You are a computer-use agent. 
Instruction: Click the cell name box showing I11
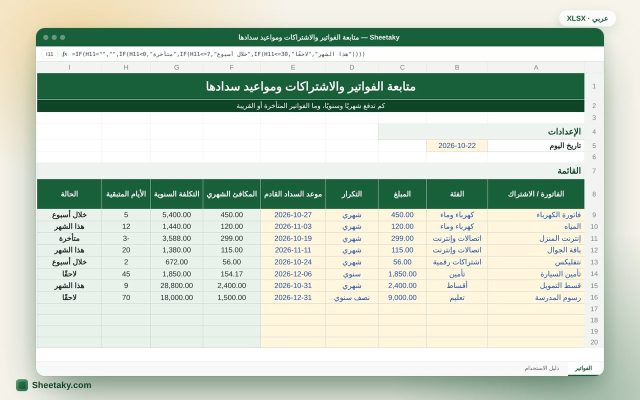(49, 54)
